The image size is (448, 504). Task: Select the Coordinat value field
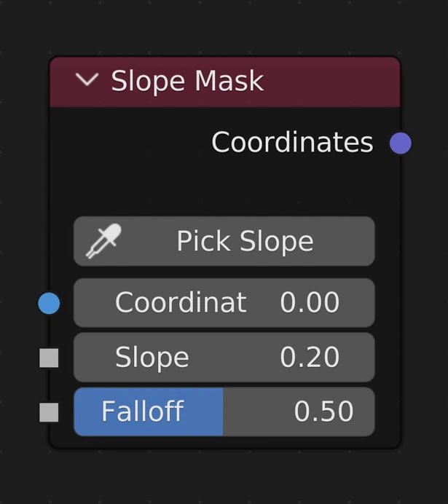[224, 303]
